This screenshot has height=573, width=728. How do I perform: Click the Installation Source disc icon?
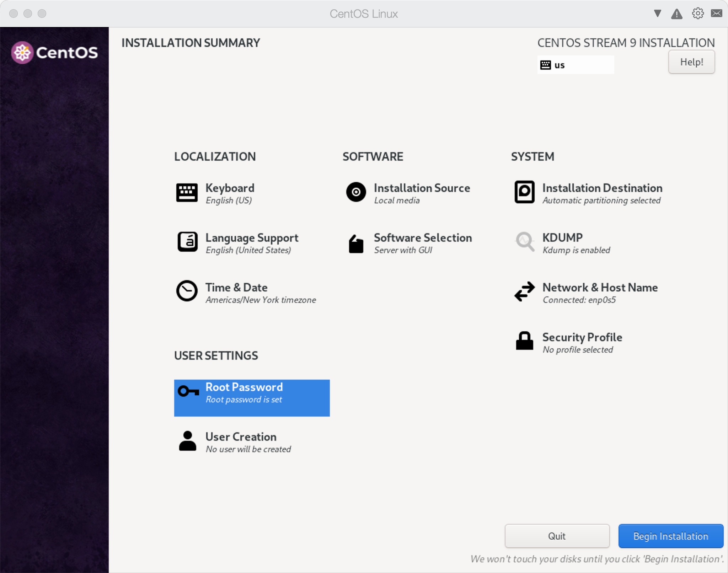(356, 192)
